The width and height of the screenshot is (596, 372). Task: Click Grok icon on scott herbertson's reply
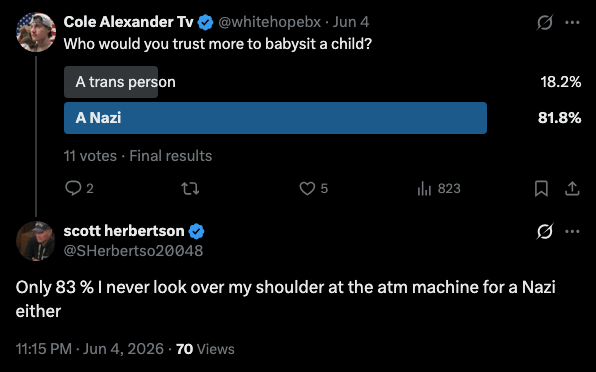click(x=544, y=231)
